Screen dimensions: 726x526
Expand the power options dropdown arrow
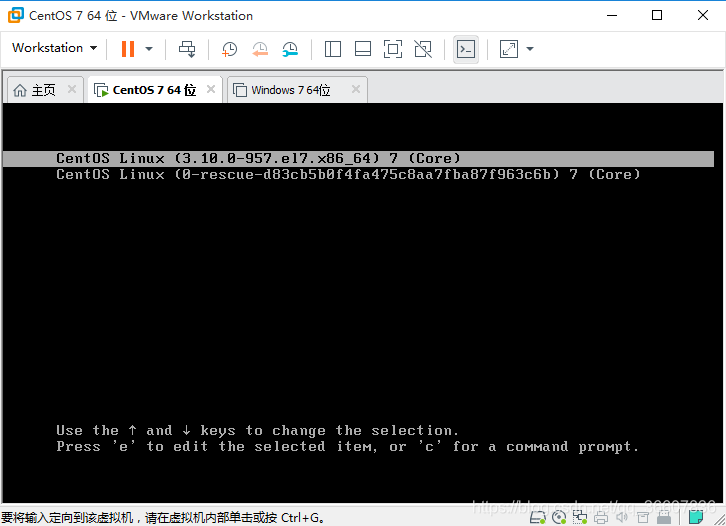[149, 49]
